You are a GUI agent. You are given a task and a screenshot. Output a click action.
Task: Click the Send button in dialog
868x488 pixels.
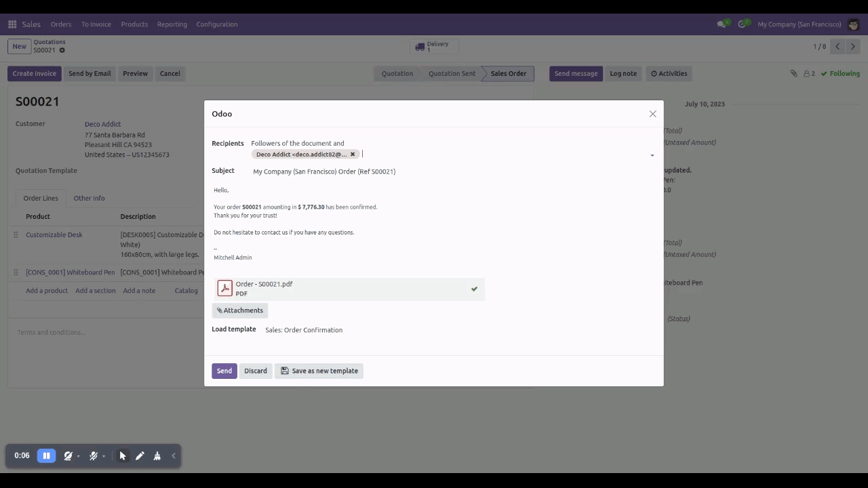224,371
